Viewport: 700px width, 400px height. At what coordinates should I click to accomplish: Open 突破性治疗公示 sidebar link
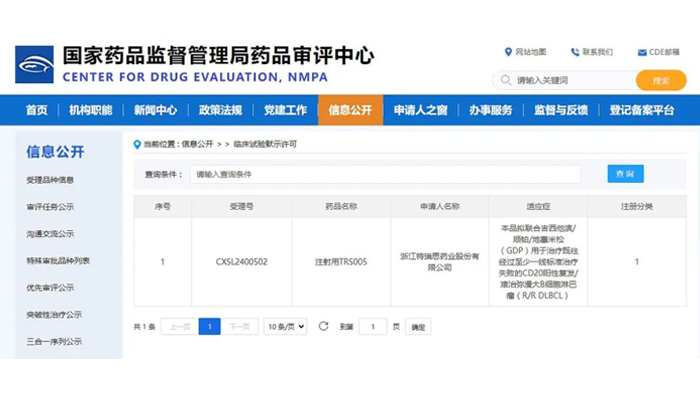coord(54,314)
